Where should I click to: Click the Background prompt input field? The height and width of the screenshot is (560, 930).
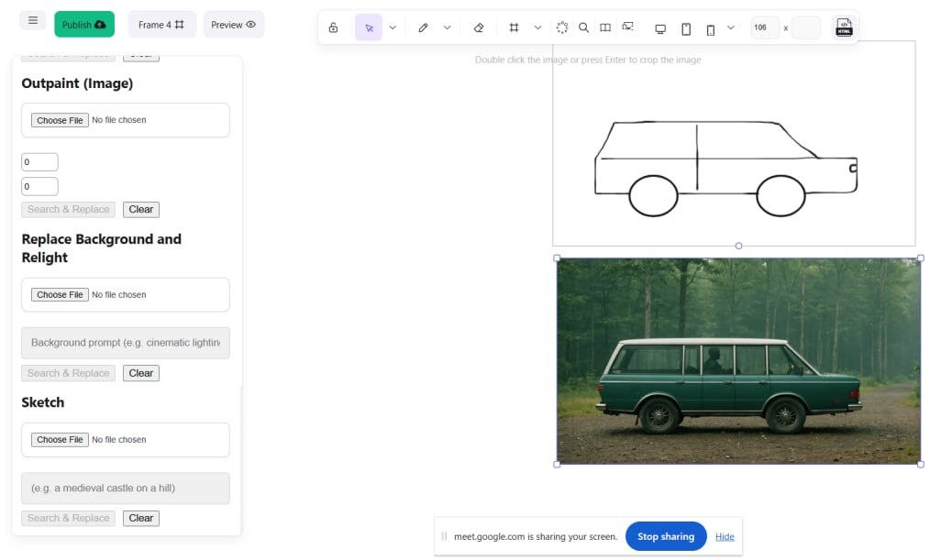pyautogui.click(x=125, y=343)
